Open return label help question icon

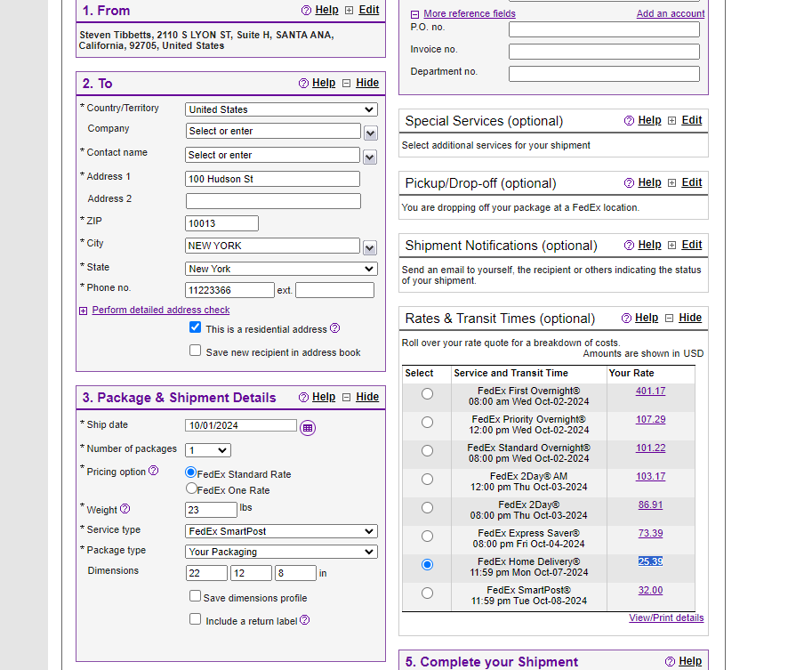click(x=304, y=620)
